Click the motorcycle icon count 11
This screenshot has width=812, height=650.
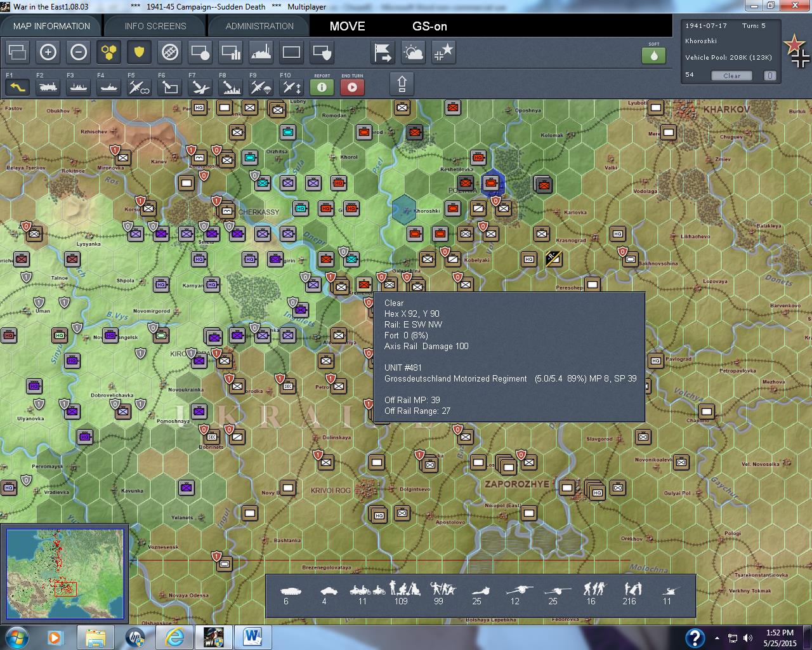click(367, 595)
